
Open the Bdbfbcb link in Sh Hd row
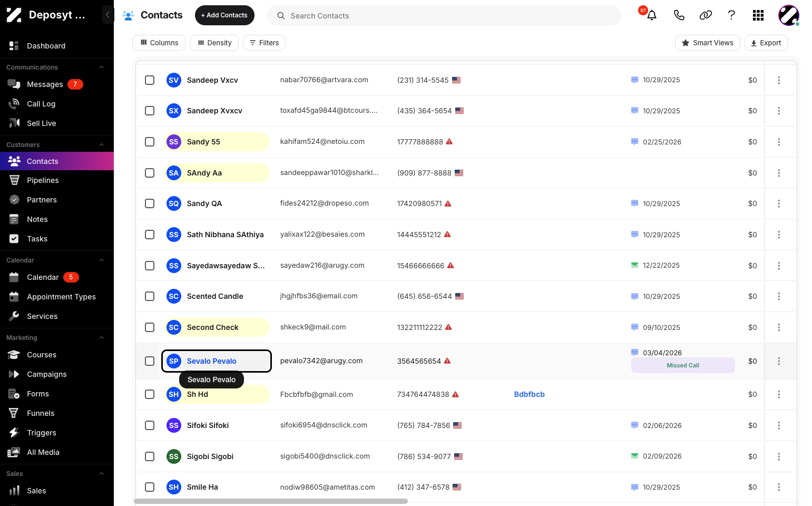[529, 394]
